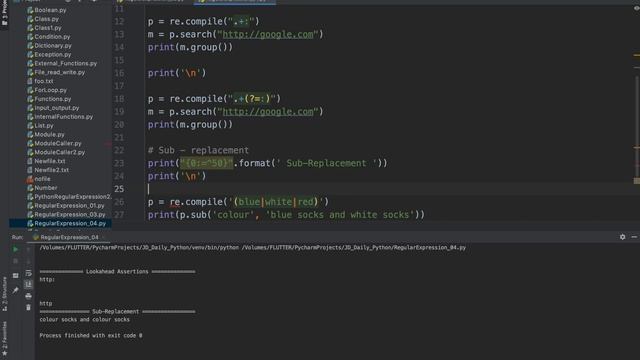The width and height of the screenshot is (640, 360).
Task: Click 'Process finished with exit code 0' text
Action: point(91,336)
